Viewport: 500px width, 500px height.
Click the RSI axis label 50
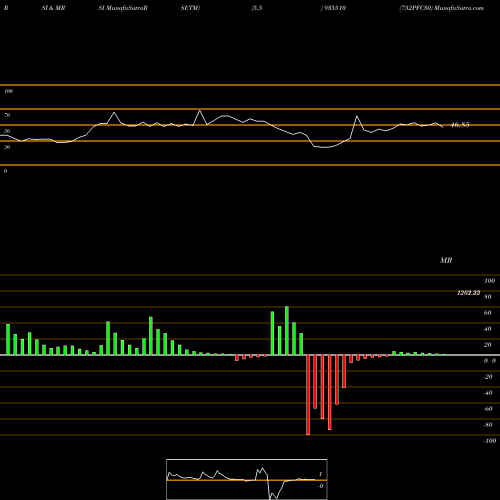pos(7,131)
